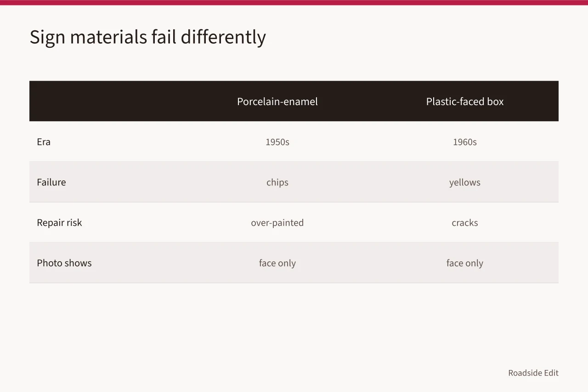Click "face only" under Plastic-faced box
The width and height of the screenshot is (588, 392).
465,263
